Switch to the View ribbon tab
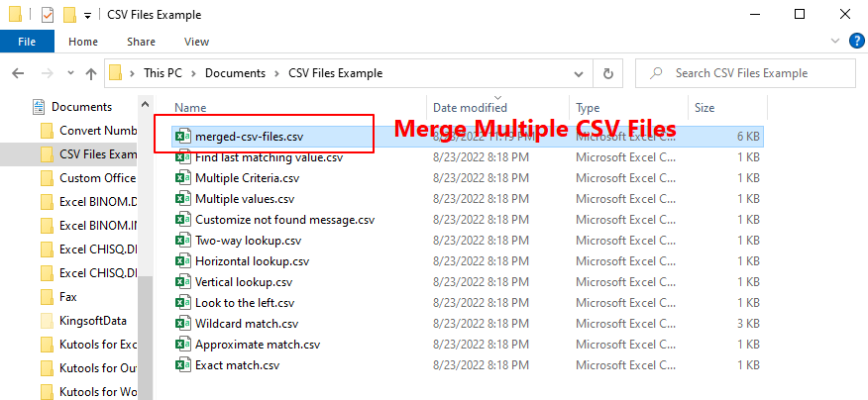 click(196, 42)
